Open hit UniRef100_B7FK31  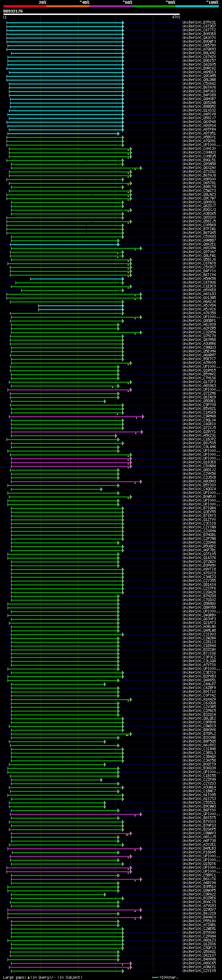point(199,23)
